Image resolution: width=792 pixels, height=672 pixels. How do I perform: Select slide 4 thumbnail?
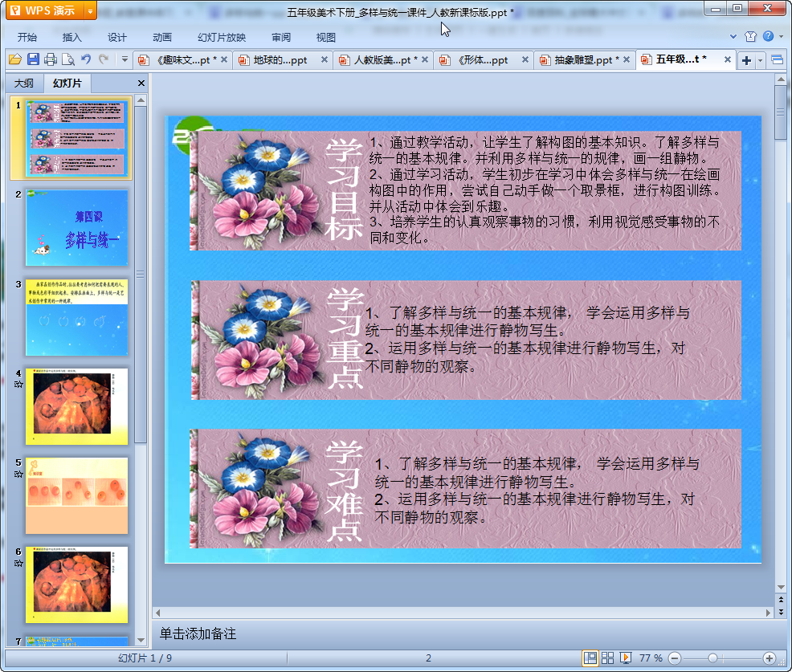point(77,406)
